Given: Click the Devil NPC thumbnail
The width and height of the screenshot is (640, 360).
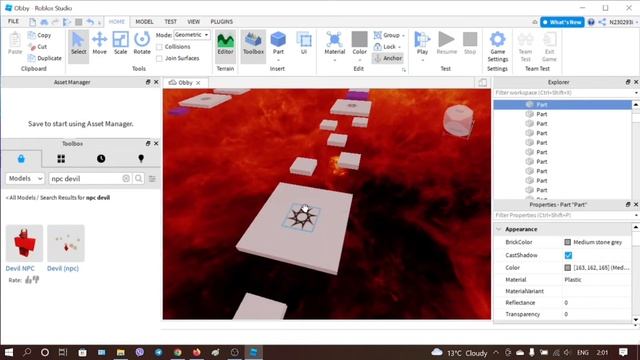Looking at the screenshot, I should tap(24, 243).
